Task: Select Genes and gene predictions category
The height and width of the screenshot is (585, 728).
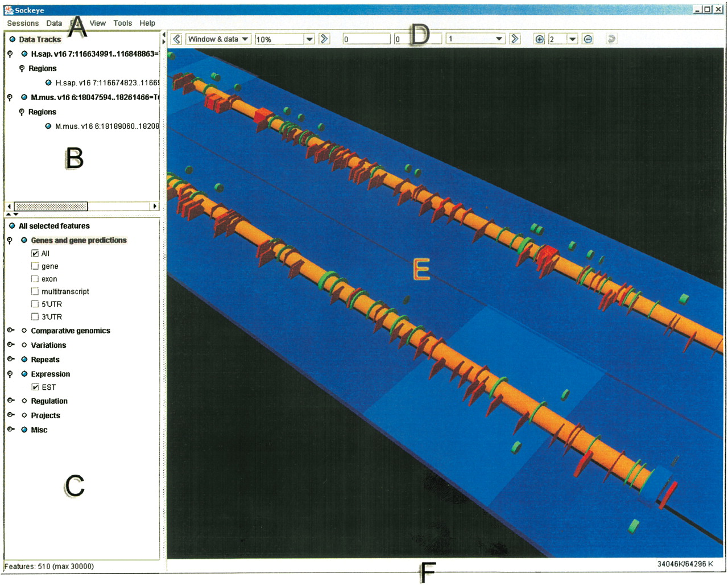Action: tap(79, 240)
